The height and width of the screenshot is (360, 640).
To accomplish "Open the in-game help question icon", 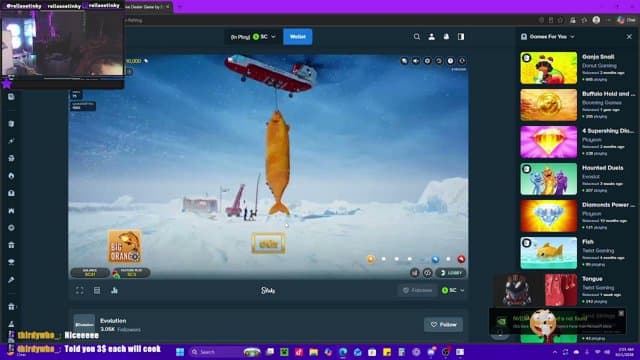I will (x=450, y=61).
